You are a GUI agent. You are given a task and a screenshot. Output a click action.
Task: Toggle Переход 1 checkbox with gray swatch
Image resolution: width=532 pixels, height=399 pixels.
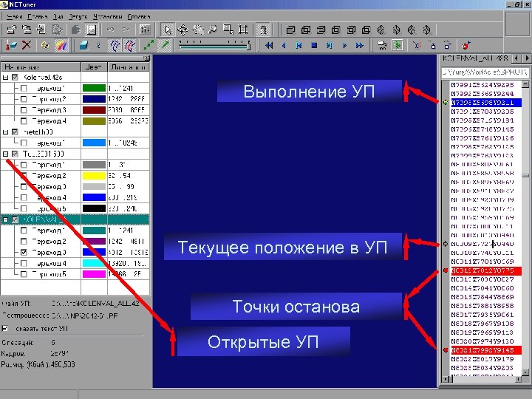(24, 165)
